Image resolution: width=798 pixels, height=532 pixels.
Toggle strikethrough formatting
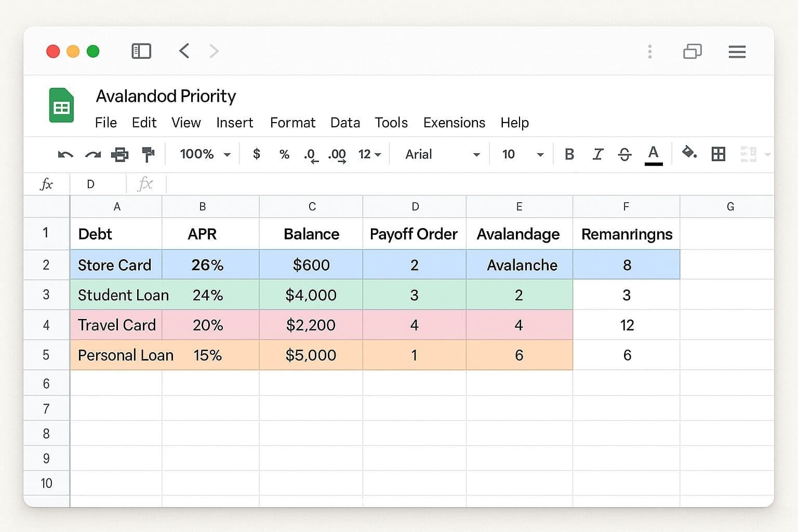(x=624, y=154)
